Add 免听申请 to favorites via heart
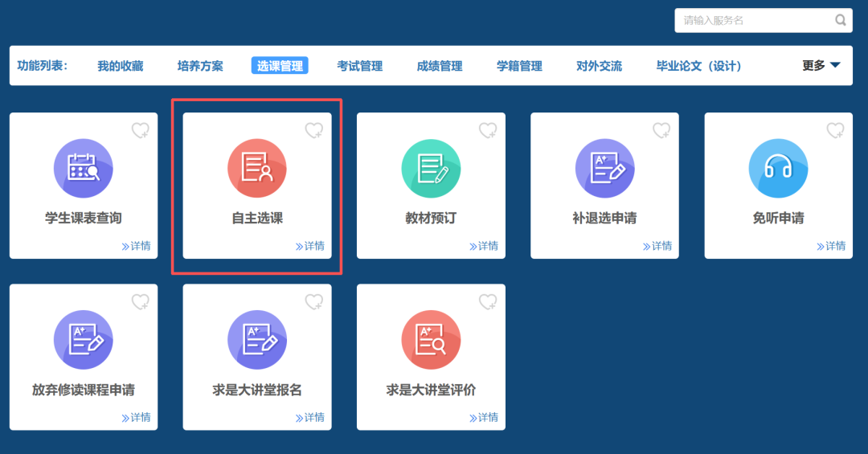Image resolution: width=868 pixels, height=454 pixels. [x=835, y=130]
